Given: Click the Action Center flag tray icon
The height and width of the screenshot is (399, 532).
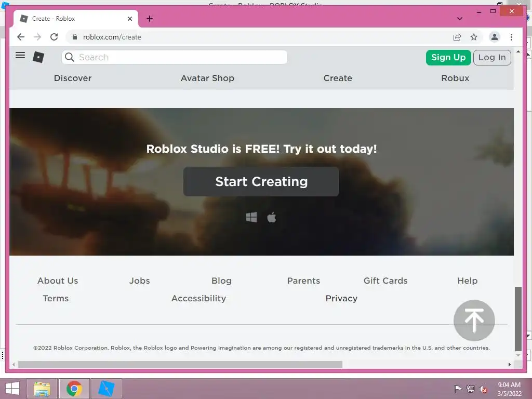Looking at the screenshot, I should [458, 389].
